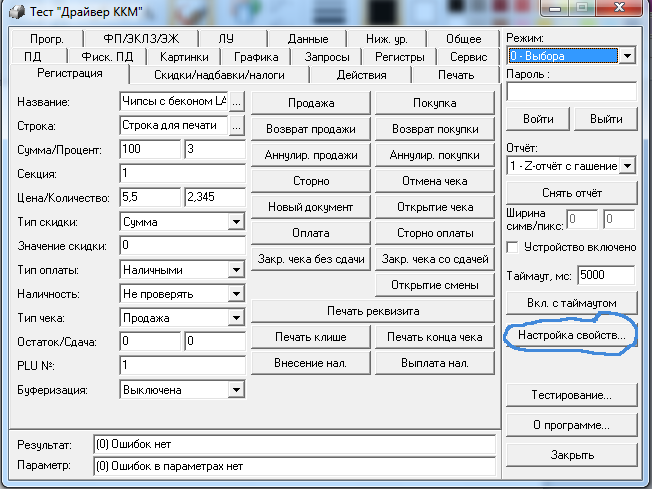This screenshot has height=489, width=652.
Task: Expand the Тип оплаты combo box
Action: (236, 270)
